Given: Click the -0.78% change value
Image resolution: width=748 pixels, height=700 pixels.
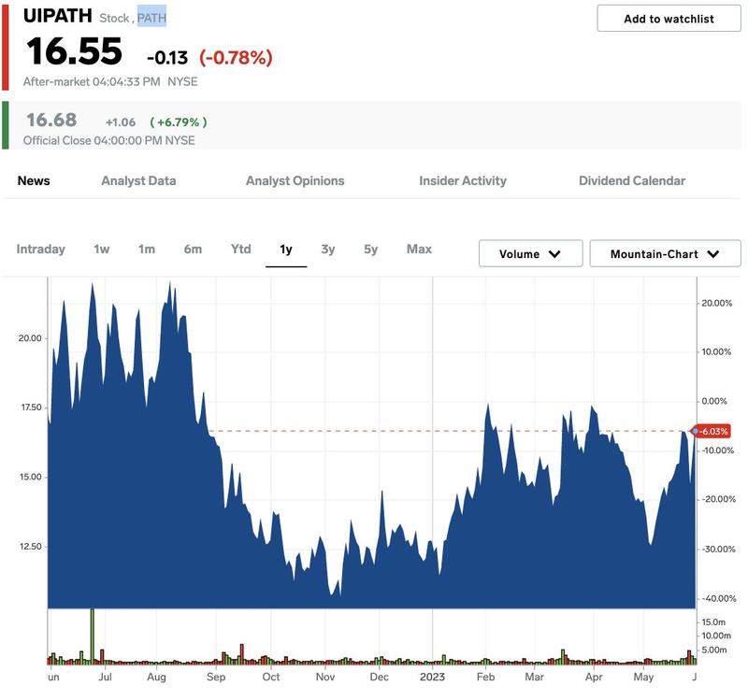Looking at the screenshot, I should pyautogui.click(x=236, y=58).
